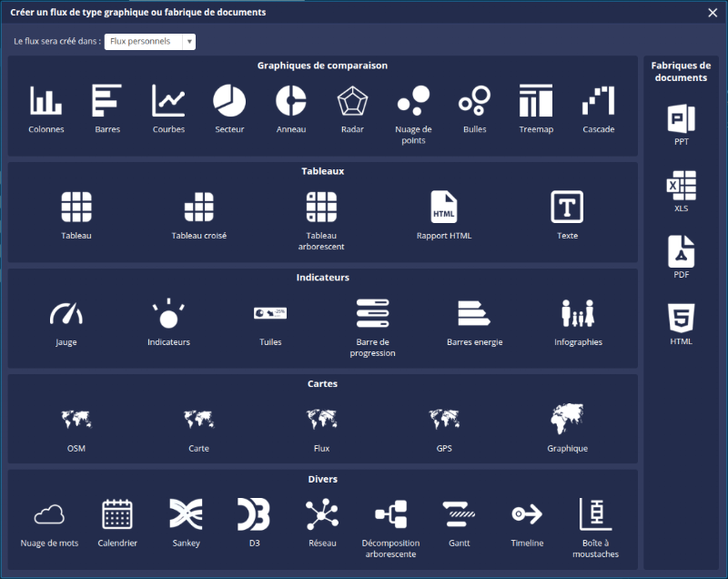Pick the Barres energie icon
The height and width of the screenshot is (579, 728).
[x=474, y=314]
